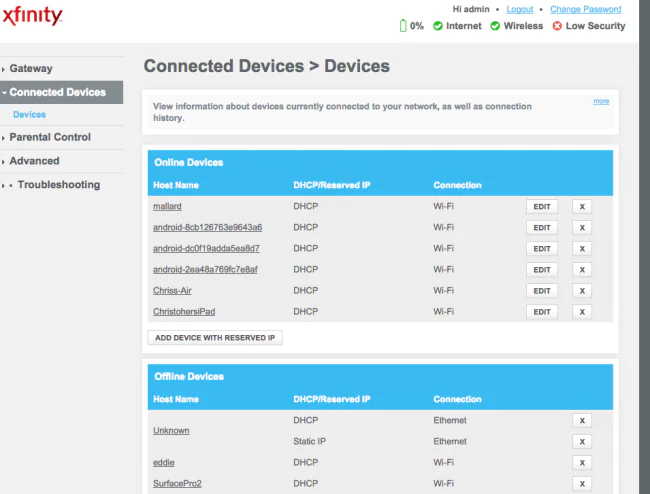This screenshot has height=494, width=650.
Task: Click the Logout link
Action: click(x=519, y=9)
